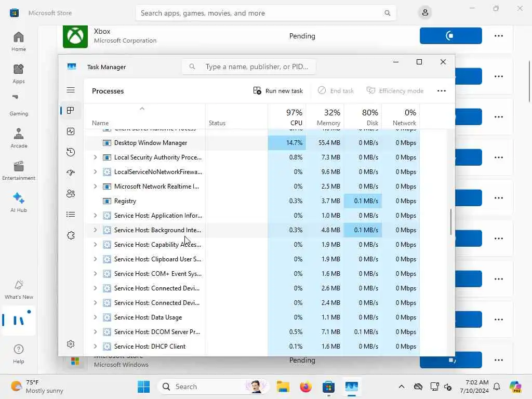Expand Service Host: Data Usage row
The image size is (532, 399).
(96, 317)
